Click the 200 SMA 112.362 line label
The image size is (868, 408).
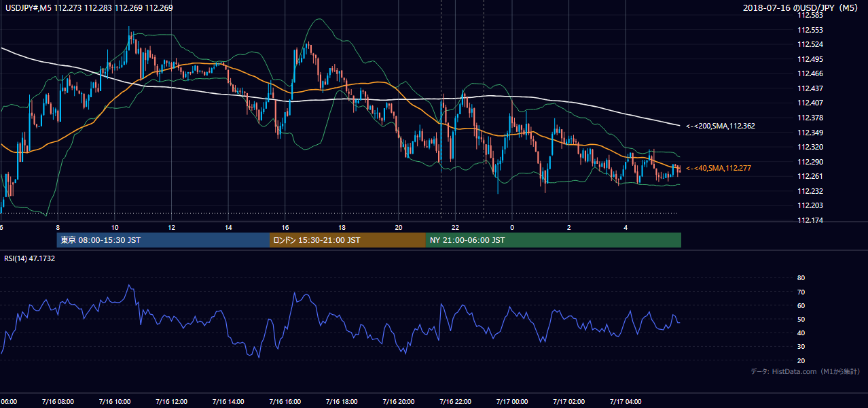[720, 126]
